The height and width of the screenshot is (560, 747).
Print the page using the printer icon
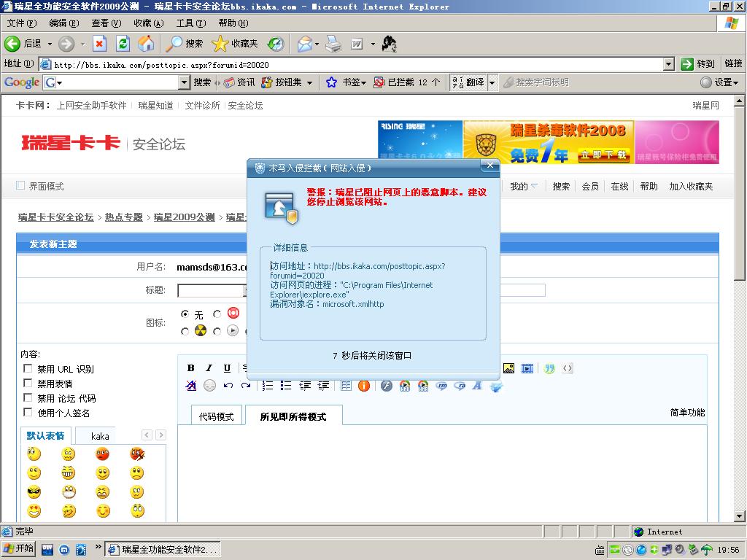333,44
